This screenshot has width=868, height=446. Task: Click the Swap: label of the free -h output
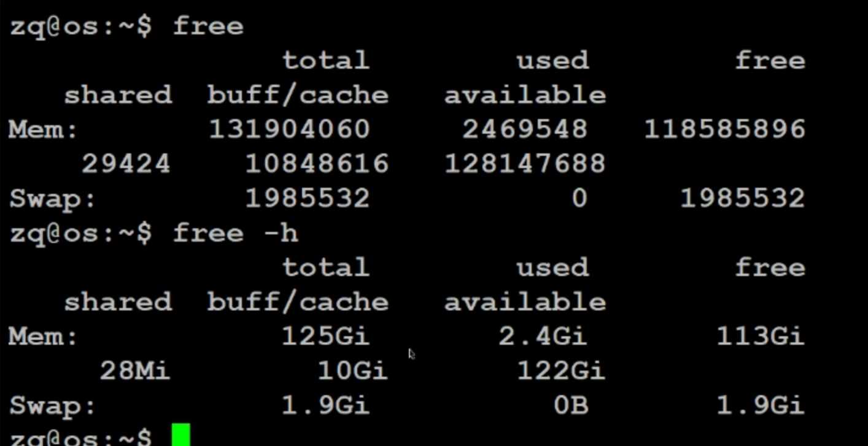53,406
